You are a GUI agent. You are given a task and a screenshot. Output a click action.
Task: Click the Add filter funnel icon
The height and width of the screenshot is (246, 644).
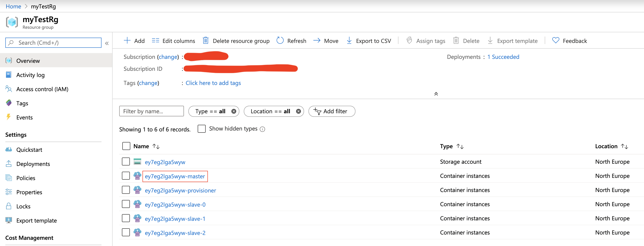coord(317,111)
